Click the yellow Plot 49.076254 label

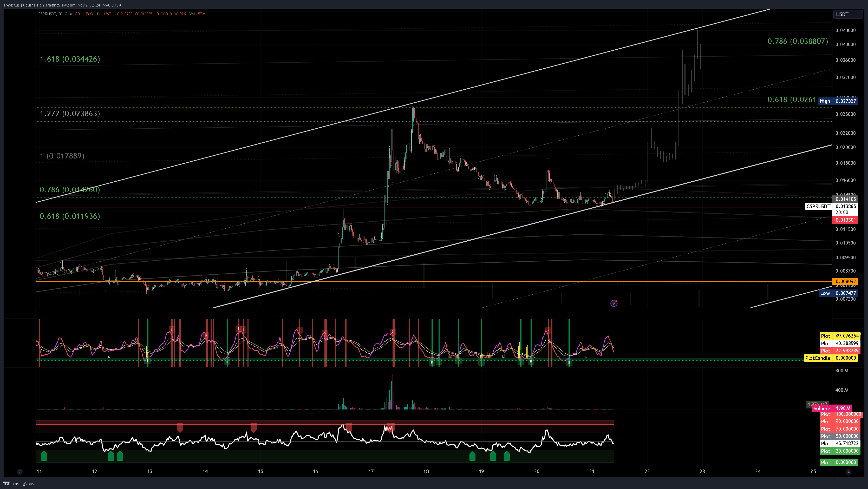[840, 336]
